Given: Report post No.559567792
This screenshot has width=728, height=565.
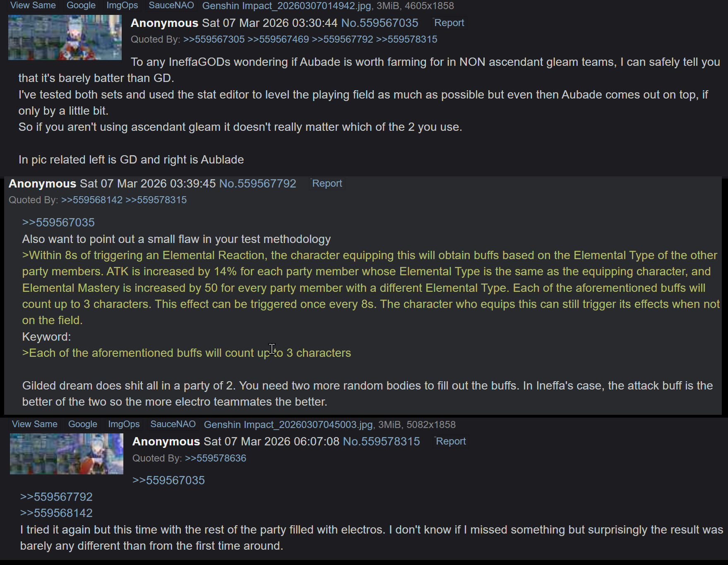Looking at the screenshot, I should pyautogui.click(x=327, y=183).
